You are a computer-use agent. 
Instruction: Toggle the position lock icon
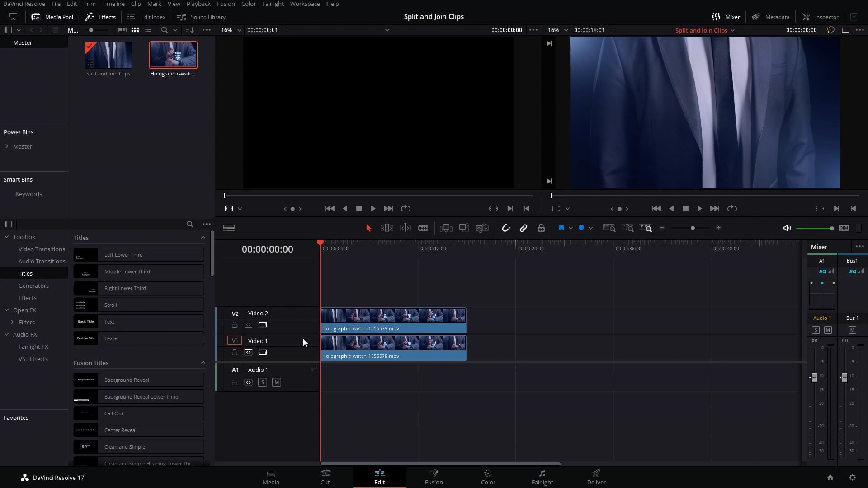[541, 228]
